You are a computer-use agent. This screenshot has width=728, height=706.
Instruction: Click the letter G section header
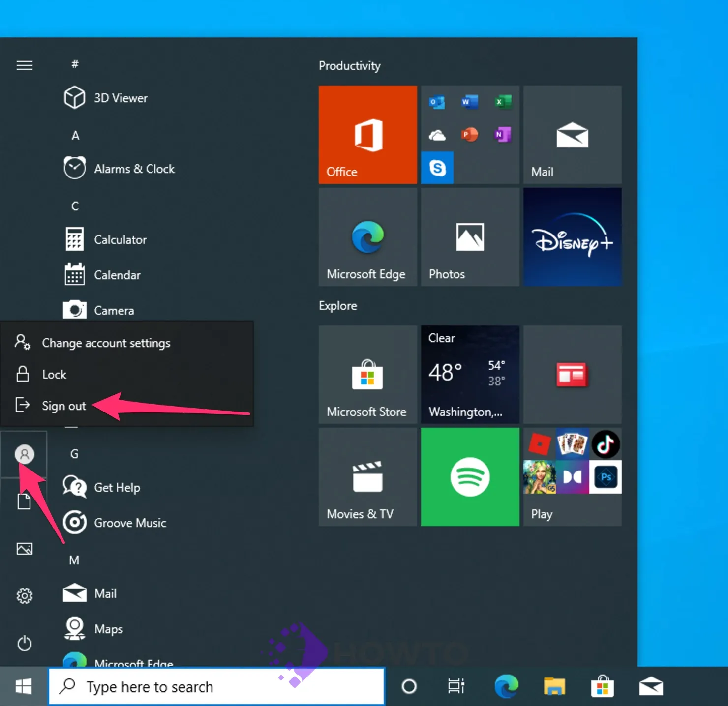[x=74, y=454]
